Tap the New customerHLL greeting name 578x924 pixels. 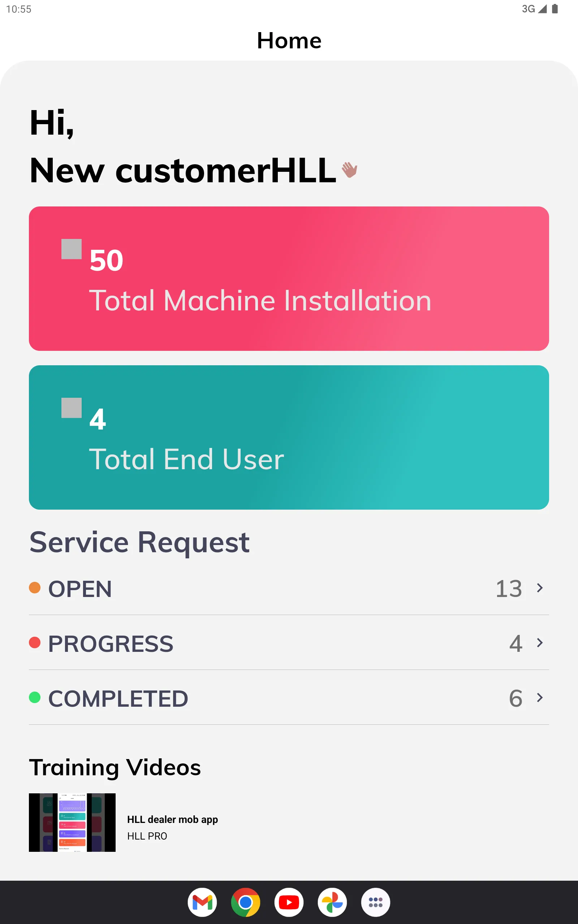(x=183, y=170)
